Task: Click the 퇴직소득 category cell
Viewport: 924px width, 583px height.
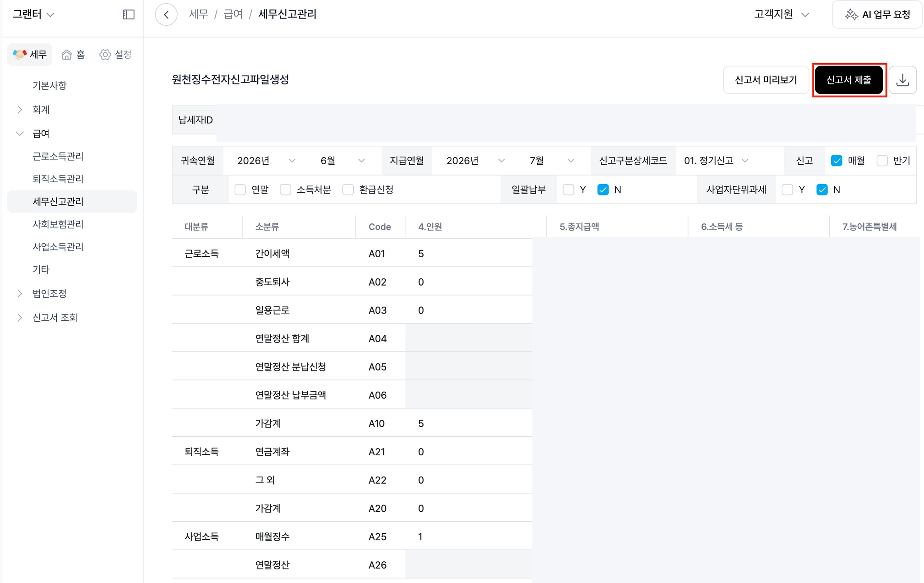Action: click(x=201, y=452)
